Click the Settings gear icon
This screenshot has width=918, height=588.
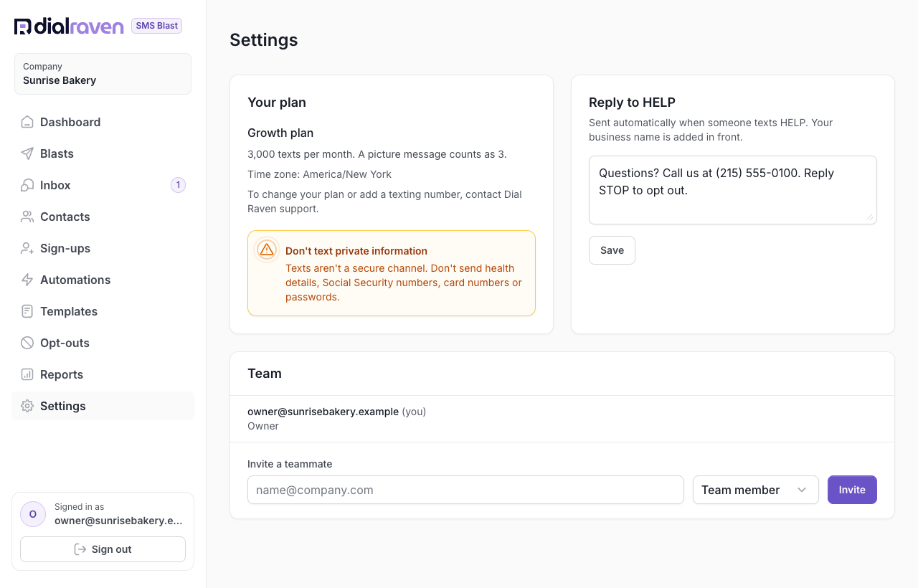point(27,406)
